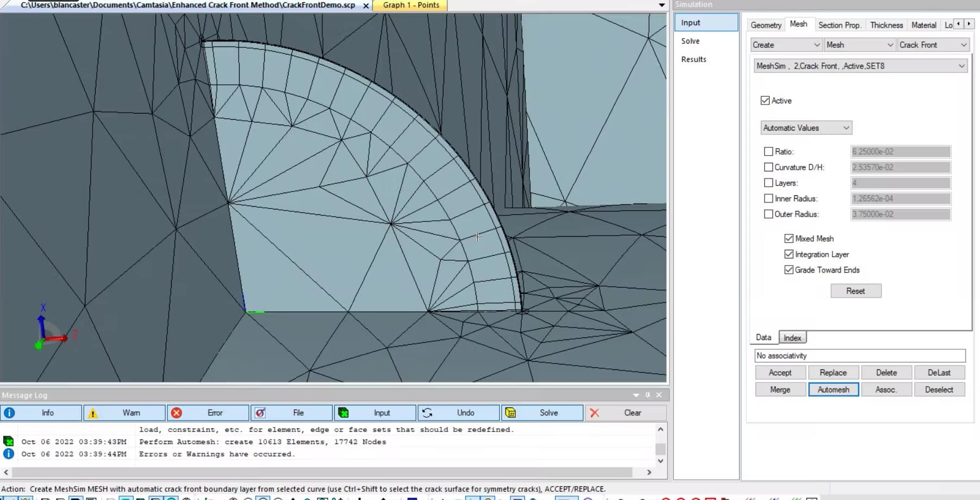Open the Automatic Values dropdown

tap(846, 127)
